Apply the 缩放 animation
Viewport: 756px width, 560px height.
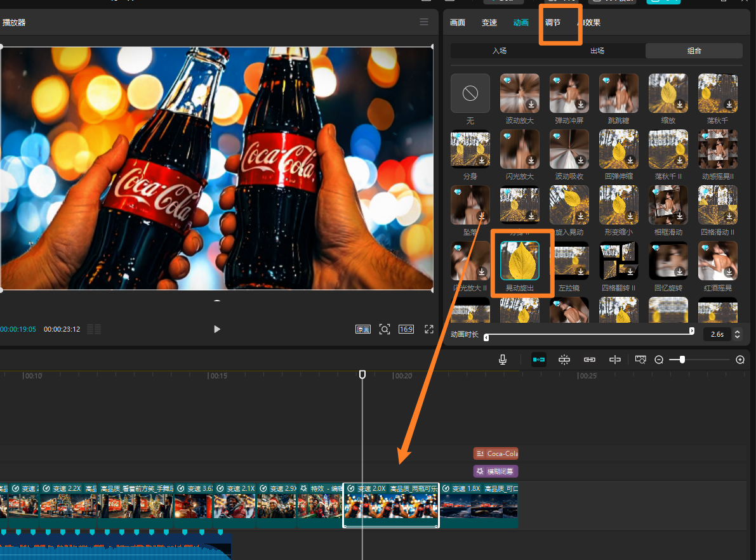(x=668, y=93)
